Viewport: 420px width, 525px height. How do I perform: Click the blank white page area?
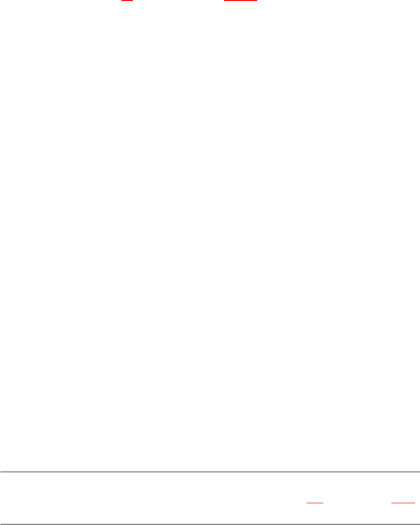click(210, 235)
